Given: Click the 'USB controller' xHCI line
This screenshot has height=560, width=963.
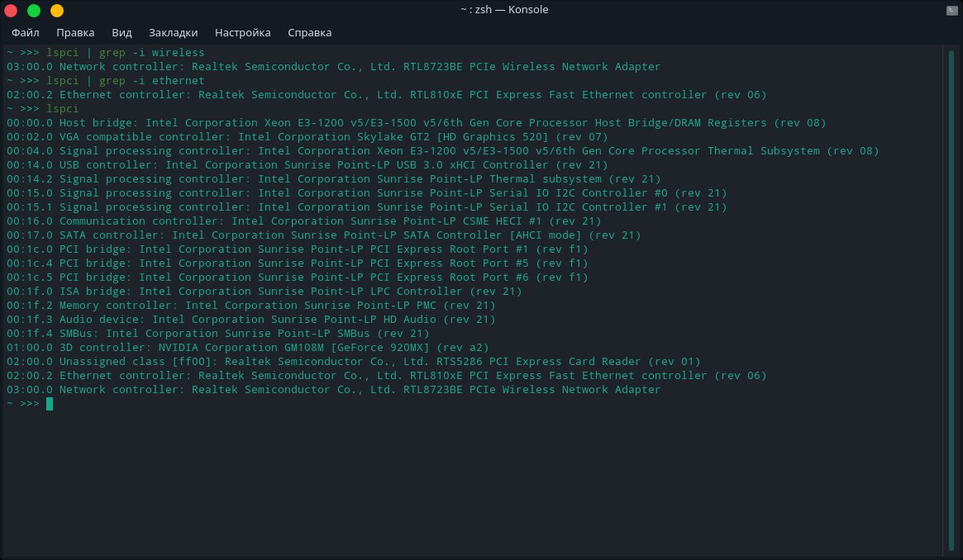Looking at the screenshot, I should [307, 165].
